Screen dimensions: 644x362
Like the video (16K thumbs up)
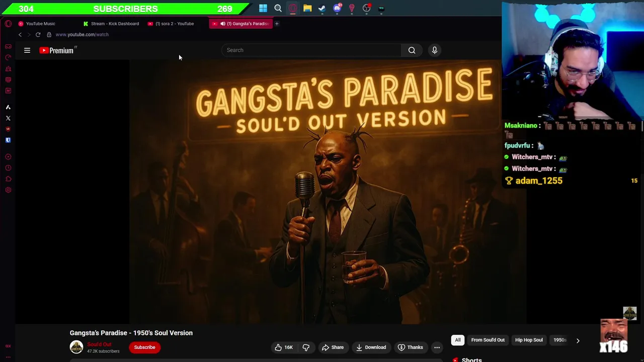(283, 347)
